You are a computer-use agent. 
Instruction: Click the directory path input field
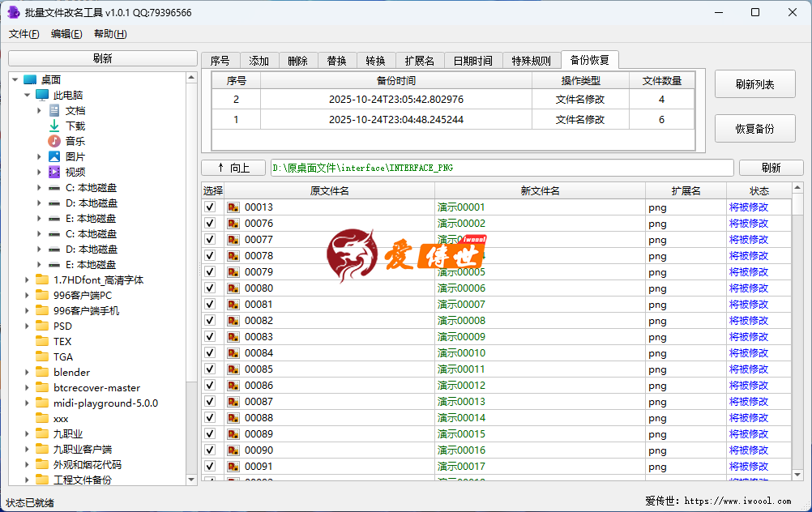pos(502,168)
